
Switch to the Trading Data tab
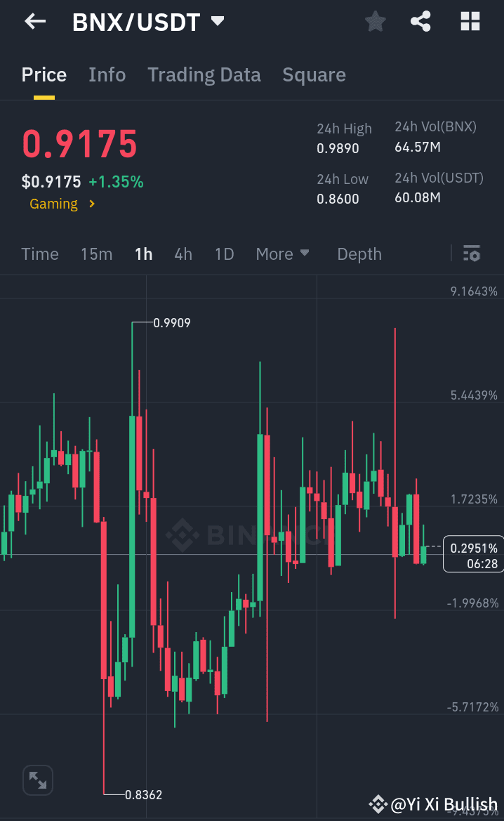point(204,74)
